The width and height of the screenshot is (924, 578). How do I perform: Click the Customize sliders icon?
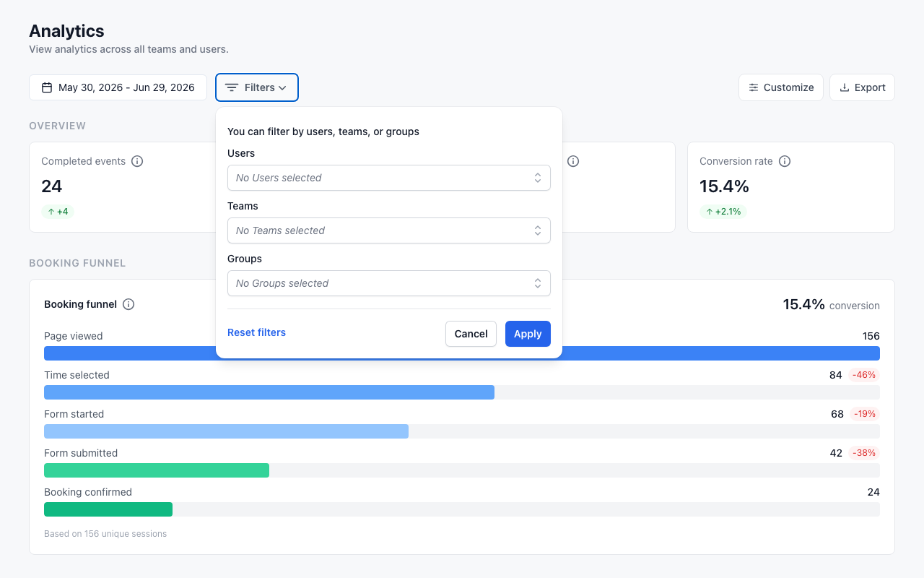coord(754,87)
